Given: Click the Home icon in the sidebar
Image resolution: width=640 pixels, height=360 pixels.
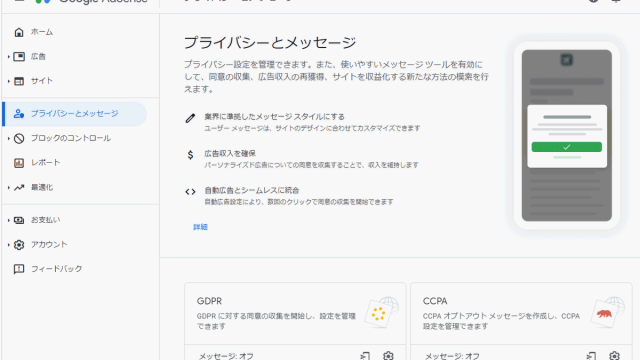Looking at the screenshot, I should pos(19,32).
